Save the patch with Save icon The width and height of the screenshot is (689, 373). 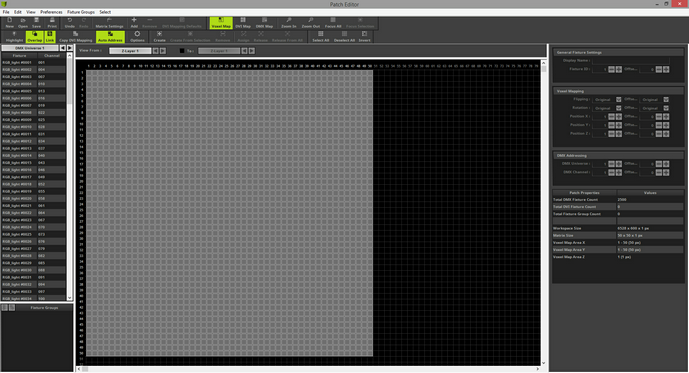36,23
